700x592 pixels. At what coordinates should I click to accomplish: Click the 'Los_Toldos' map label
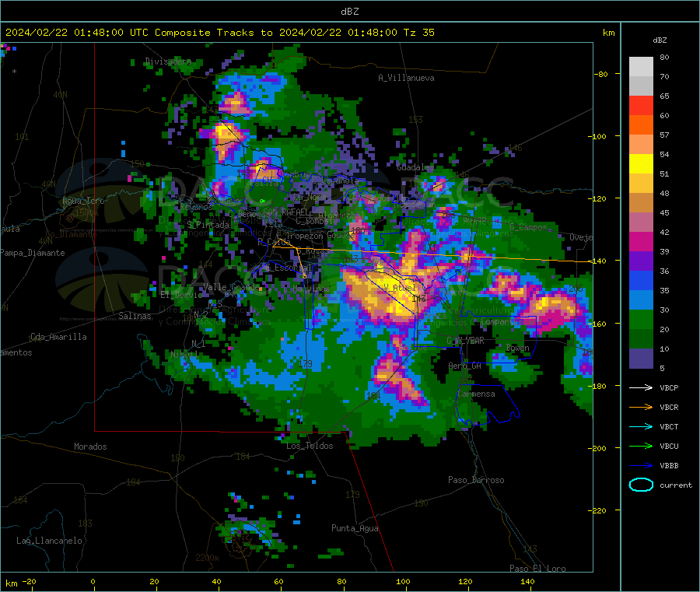310,446
